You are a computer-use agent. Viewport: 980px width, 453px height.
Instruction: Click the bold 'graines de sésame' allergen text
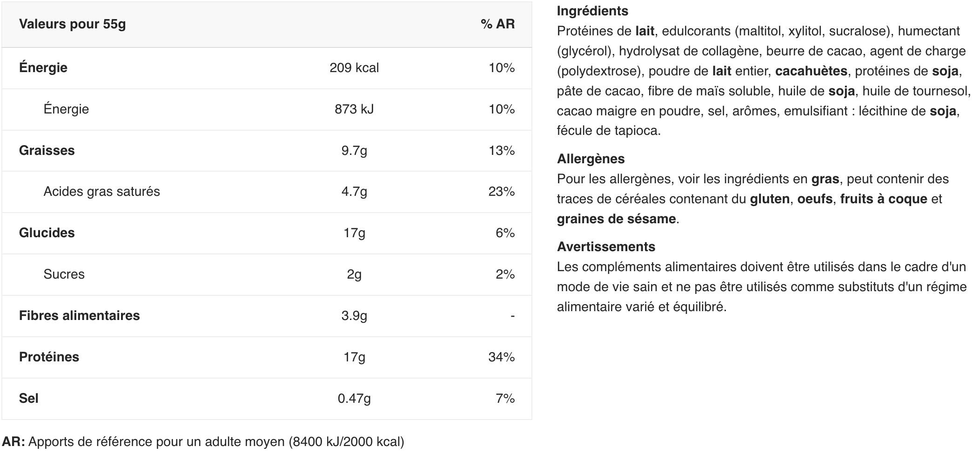pyautogui.click(x=616, y=219)
